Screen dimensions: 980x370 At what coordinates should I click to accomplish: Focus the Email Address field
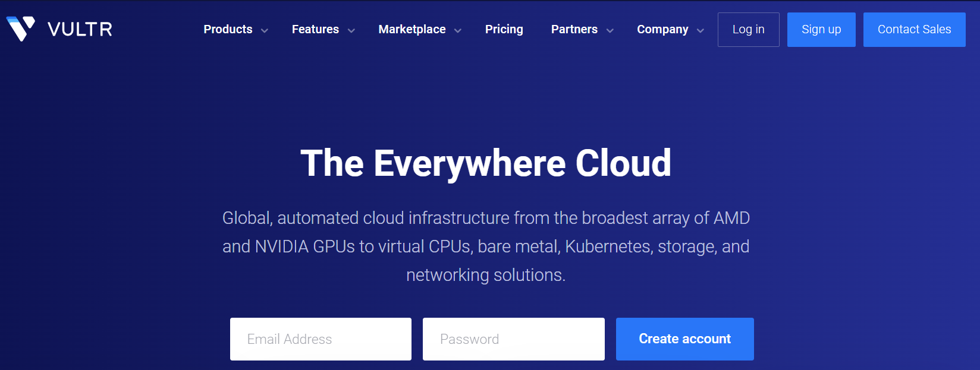321,339
